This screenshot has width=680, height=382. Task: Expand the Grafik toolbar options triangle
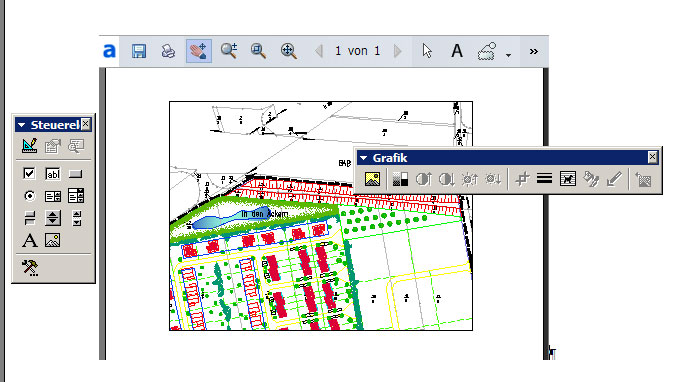[x=363, y=158]
